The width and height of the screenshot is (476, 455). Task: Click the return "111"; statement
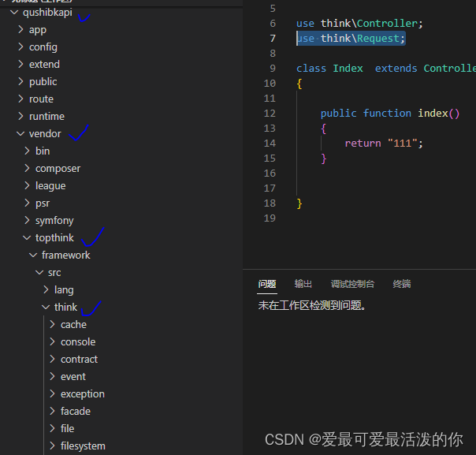pos(384,144)
